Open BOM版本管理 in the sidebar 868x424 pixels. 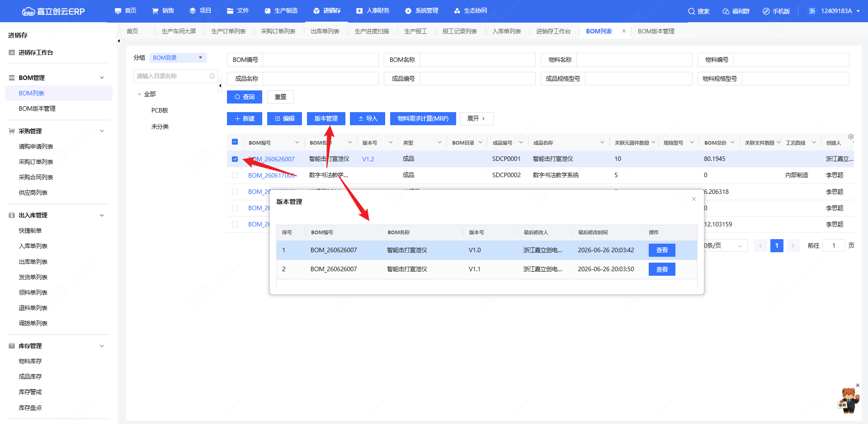(37, 108)
